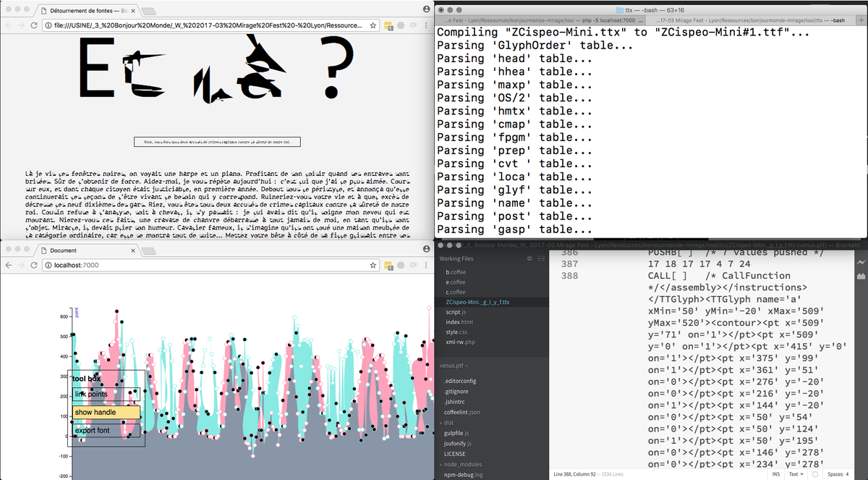Open the Text syntax dropdown in status bar
This screenshot has width=868, height=480.
pos(794,473)
